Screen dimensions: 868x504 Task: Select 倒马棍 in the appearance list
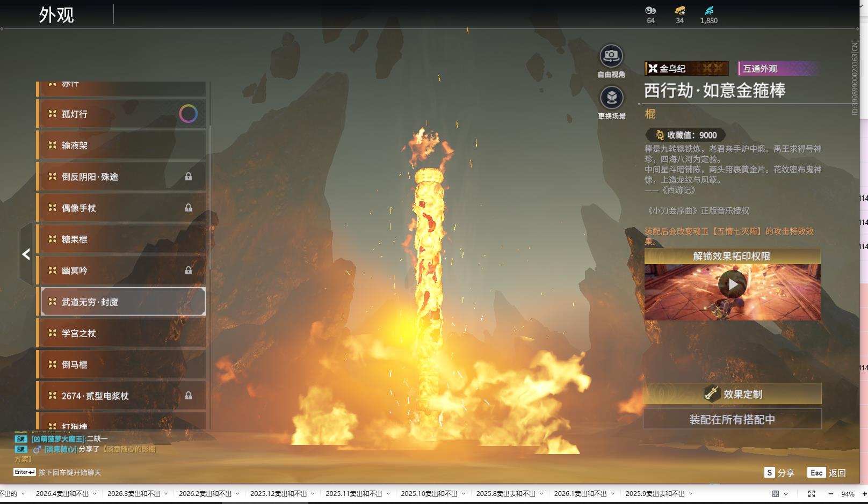(121, 364)
